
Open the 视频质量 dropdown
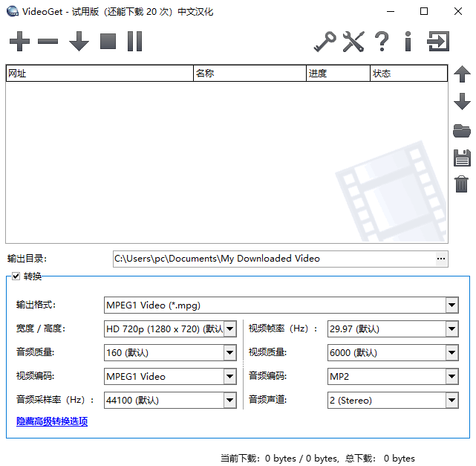[x=452, y=352]
